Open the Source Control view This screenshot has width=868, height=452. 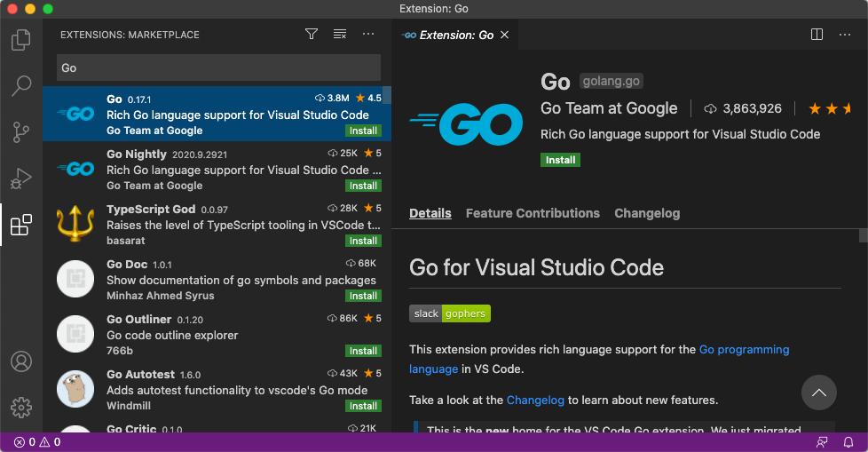20,132
